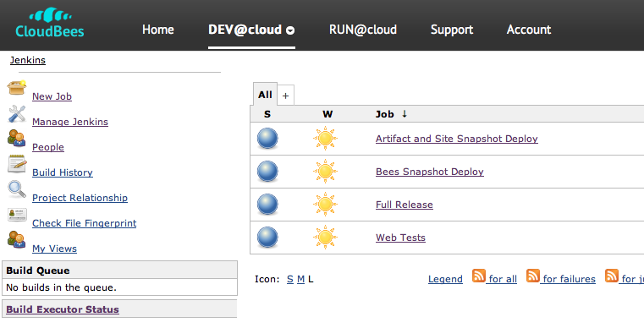Open the RSS for failures link
This screenshot has height=328, width=644.
click(x=570, y=279)
